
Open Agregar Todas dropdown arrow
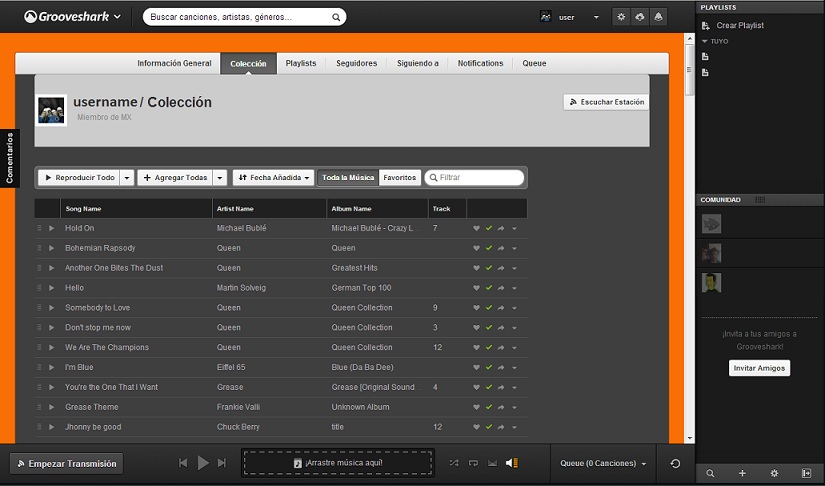(x=219, y=178)
